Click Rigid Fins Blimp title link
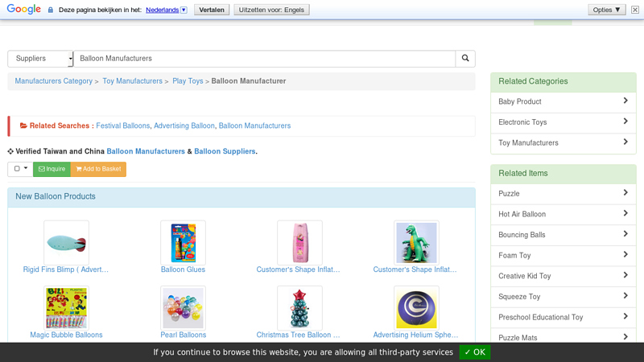 (66, 269)
